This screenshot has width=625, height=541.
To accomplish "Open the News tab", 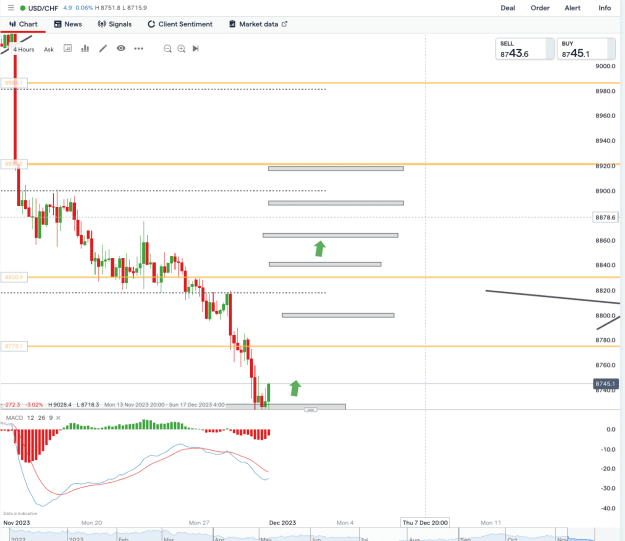I will (68, 24).
